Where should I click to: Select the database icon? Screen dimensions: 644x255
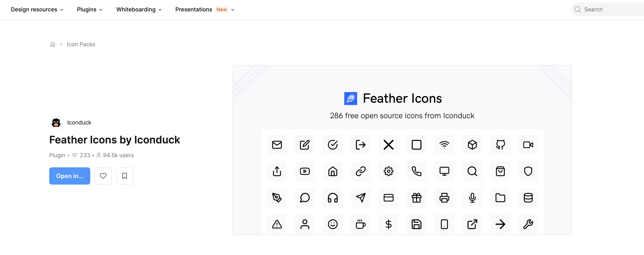[528, 198]
